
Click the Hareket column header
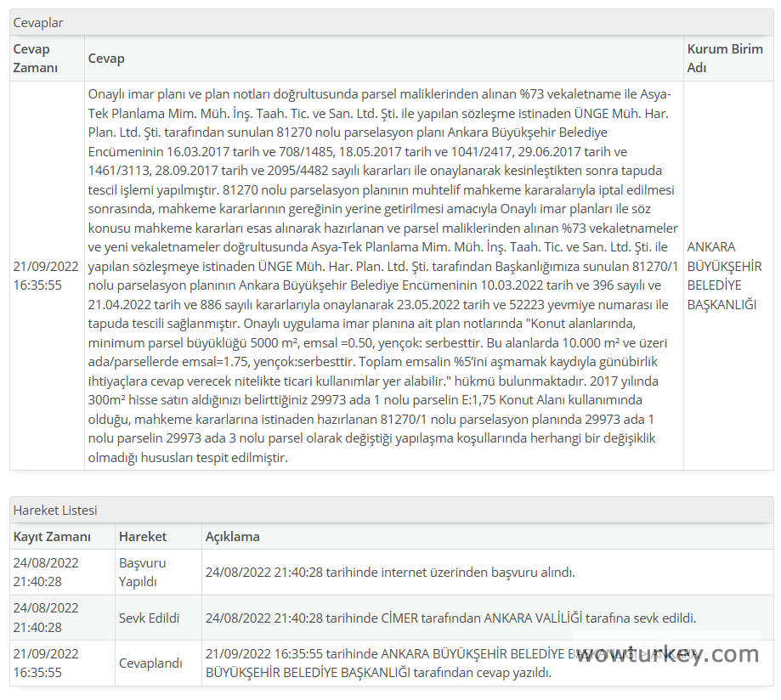pyautogui.click(x=143, y=537)
